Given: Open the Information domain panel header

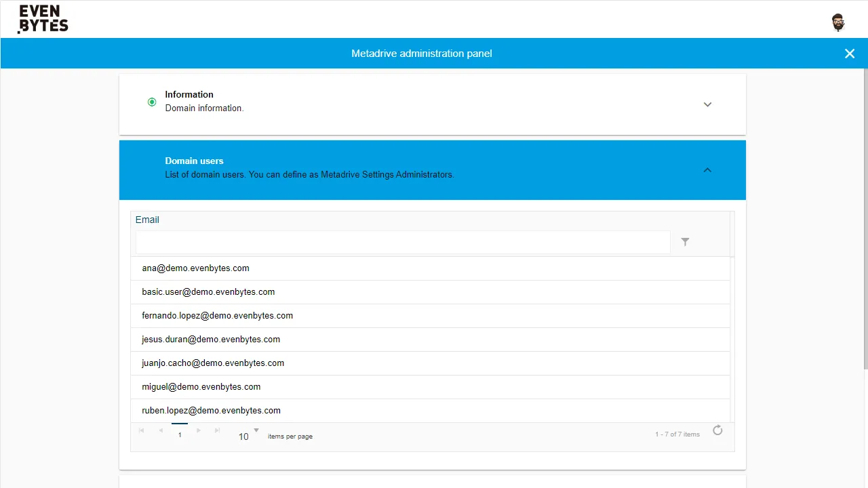Looking at the screenshot, I should pyautogui.click(x=433, y=104).
